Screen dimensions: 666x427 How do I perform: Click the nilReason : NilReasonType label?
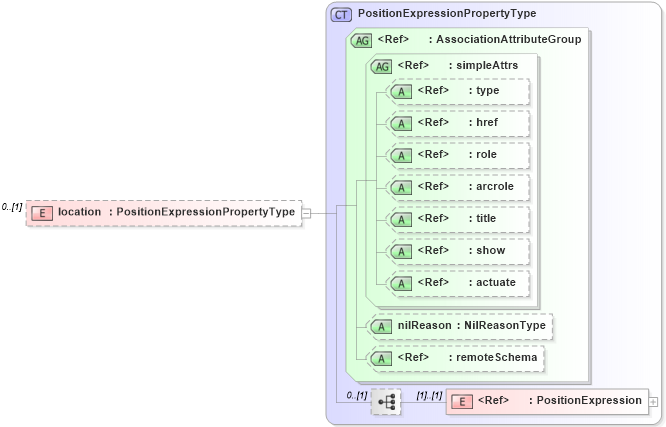[x=471, y=325]
